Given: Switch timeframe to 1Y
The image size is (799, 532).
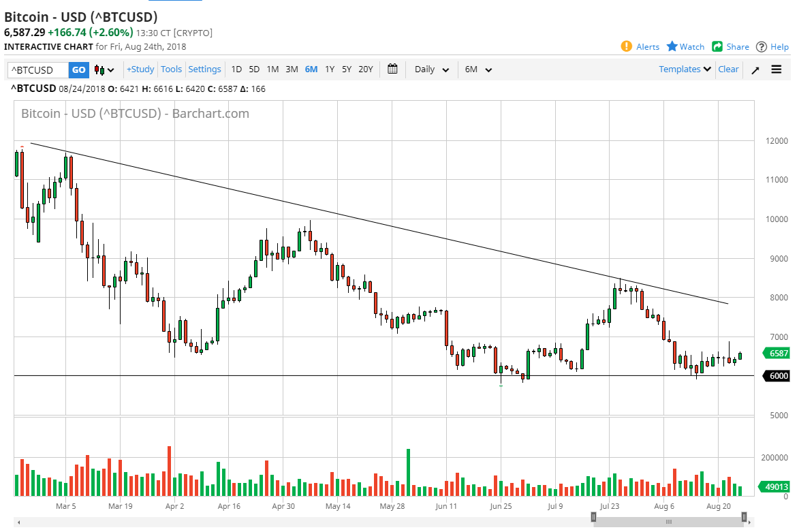Looking at the screenshot, I should (329, 69).
